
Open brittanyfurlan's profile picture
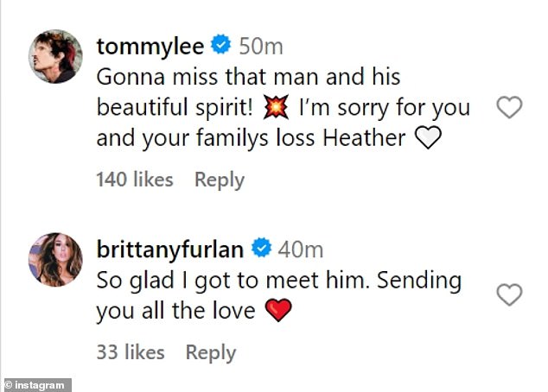[55, 260]
